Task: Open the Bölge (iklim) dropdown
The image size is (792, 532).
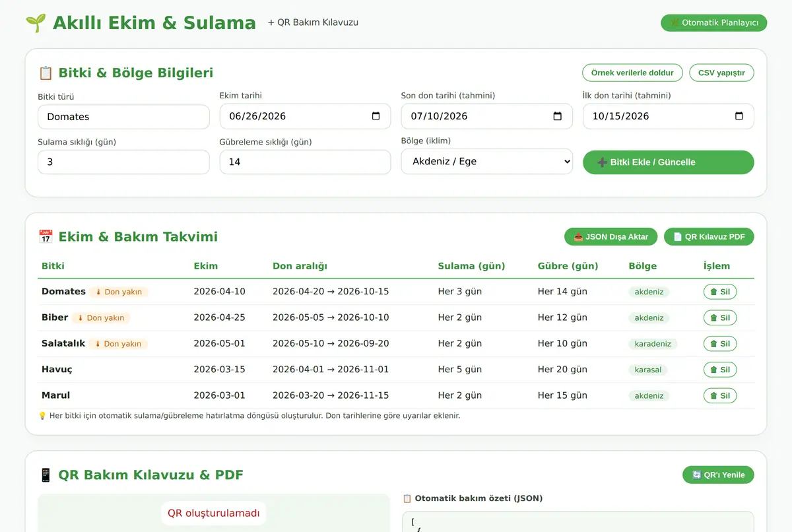Action: 486,162
